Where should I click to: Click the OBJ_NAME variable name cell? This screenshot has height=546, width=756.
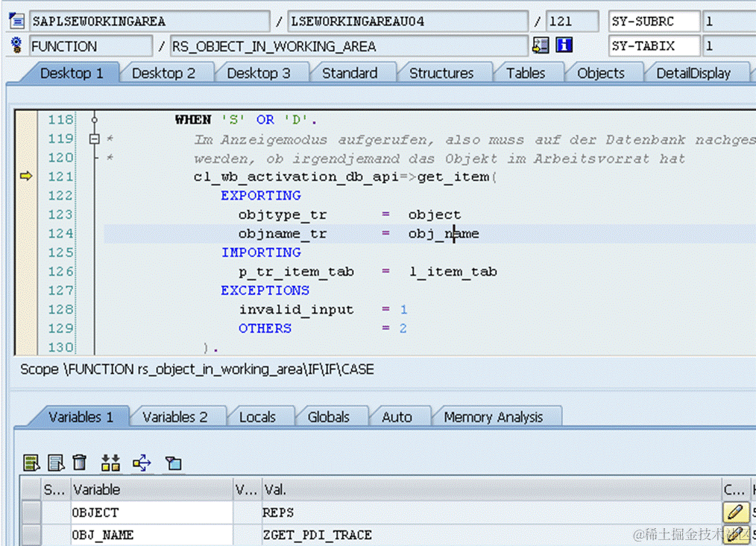(x=152, y=535)
